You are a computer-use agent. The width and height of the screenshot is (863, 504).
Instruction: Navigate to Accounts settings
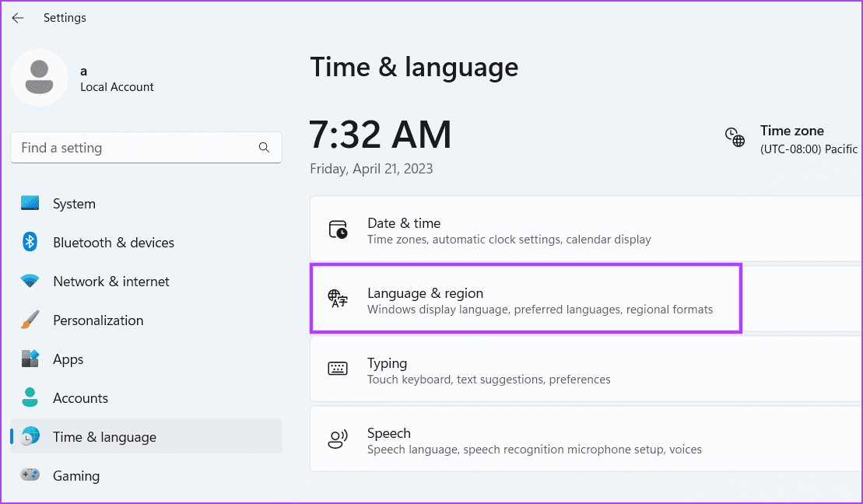point(146,397)
